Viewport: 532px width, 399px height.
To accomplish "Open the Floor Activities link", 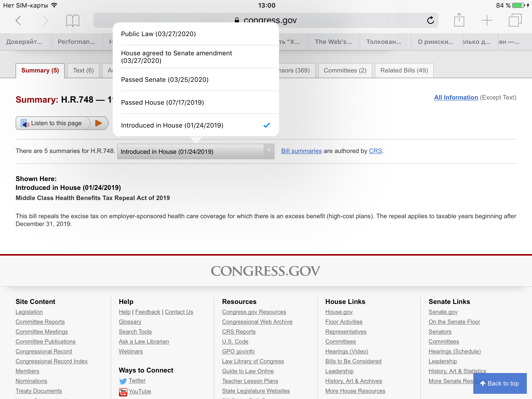I will click(x=344, y=322).
